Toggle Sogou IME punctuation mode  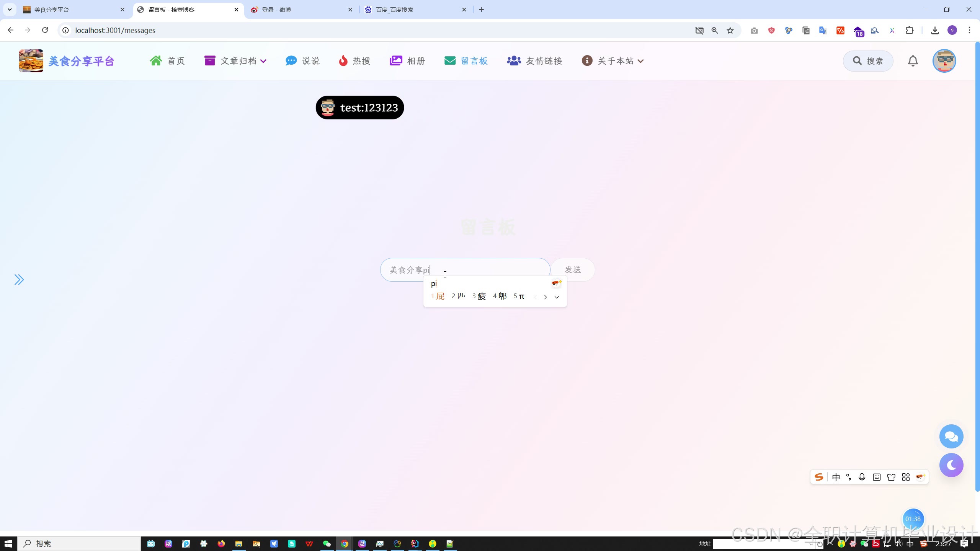[849, 477]
